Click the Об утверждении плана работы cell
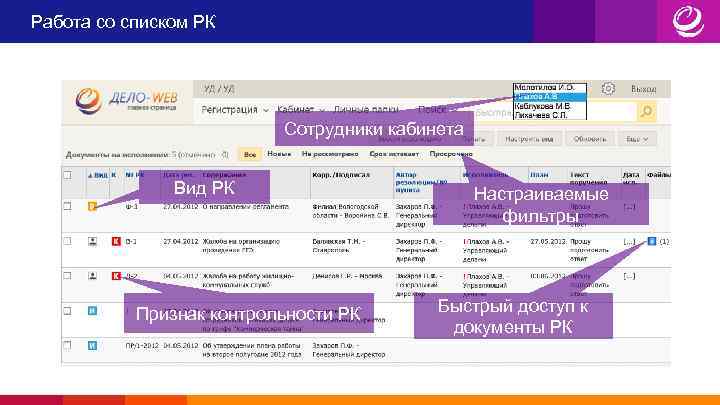The width and height of the screenshot is (720, 405). coord(252,350)
